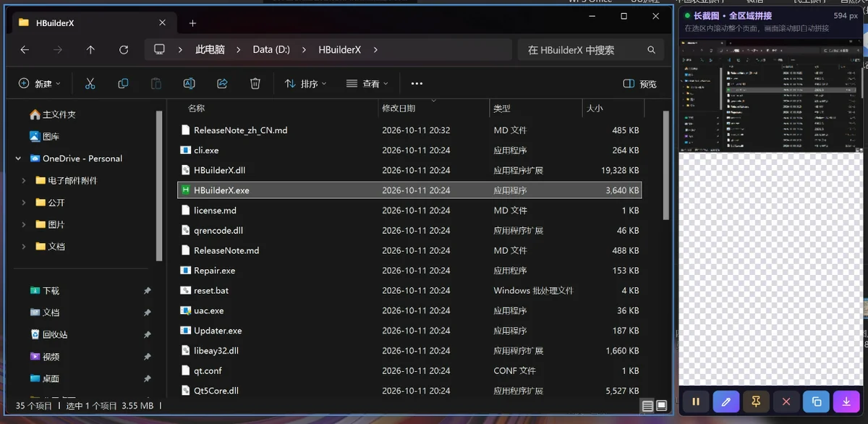Open the Sort dropdown menu
Screen dimensions: 868x424
(x=305, y=84)
